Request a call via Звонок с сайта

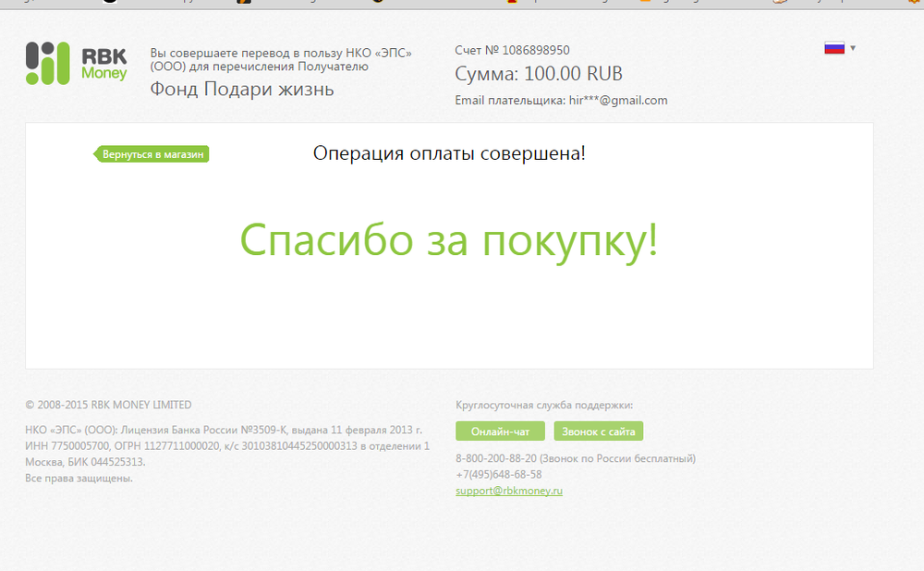click(x=598, y=431)
